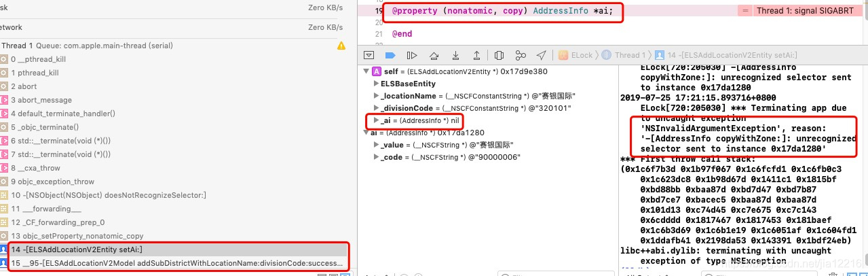Select frame 14 ELSAddLocationV2Entity setAi:
The width and height of the screenshot is (868, 276).
[x=174, y=249]
